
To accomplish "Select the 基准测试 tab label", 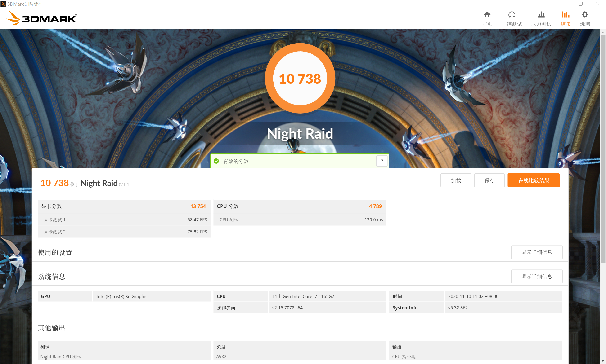I will click(x=512, y=24).
